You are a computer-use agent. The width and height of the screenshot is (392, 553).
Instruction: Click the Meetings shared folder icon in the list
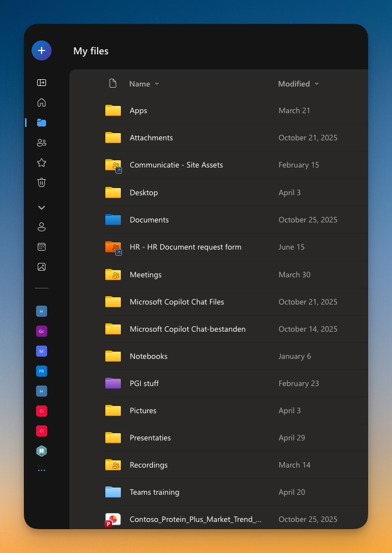point(113,275)
